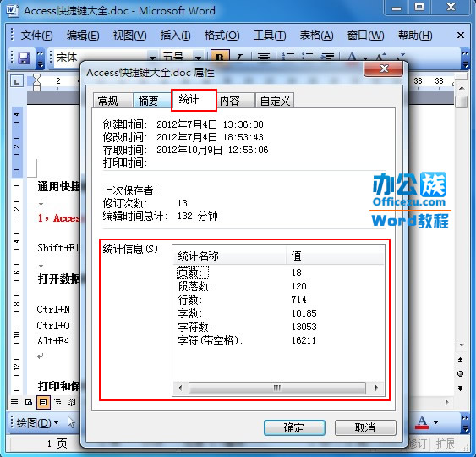Expand standard toolbar options chevron near save
This screenshot has height=457, width=476.
click(x=40, y=58)
